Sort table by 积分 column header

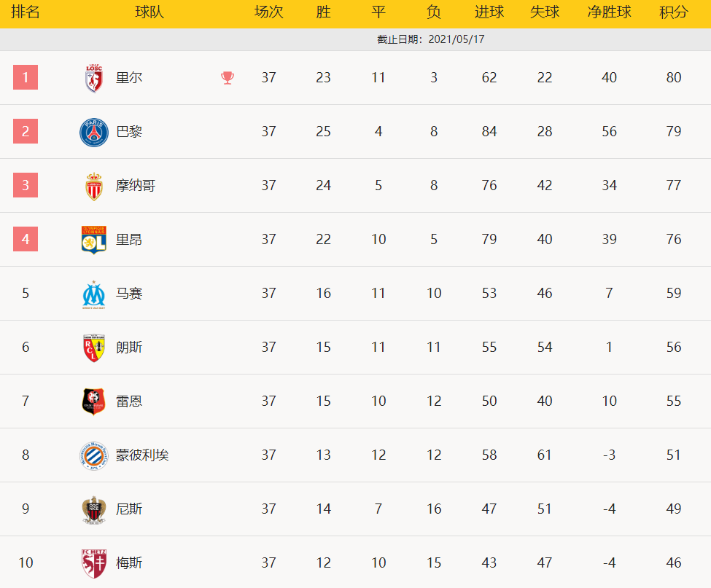[x=673, y=12]
